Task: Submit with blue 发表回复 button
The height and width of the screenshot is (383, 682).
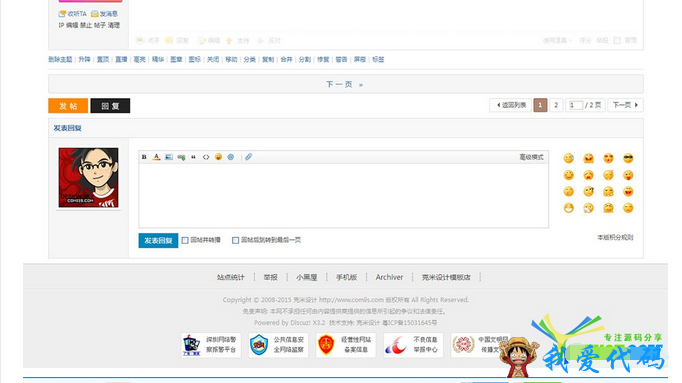Action: click(158, 240)
